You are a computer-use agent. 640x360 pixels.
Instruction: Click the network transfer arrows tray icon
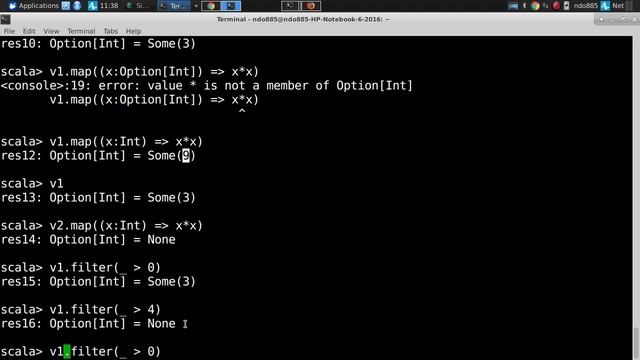[546, 6]
